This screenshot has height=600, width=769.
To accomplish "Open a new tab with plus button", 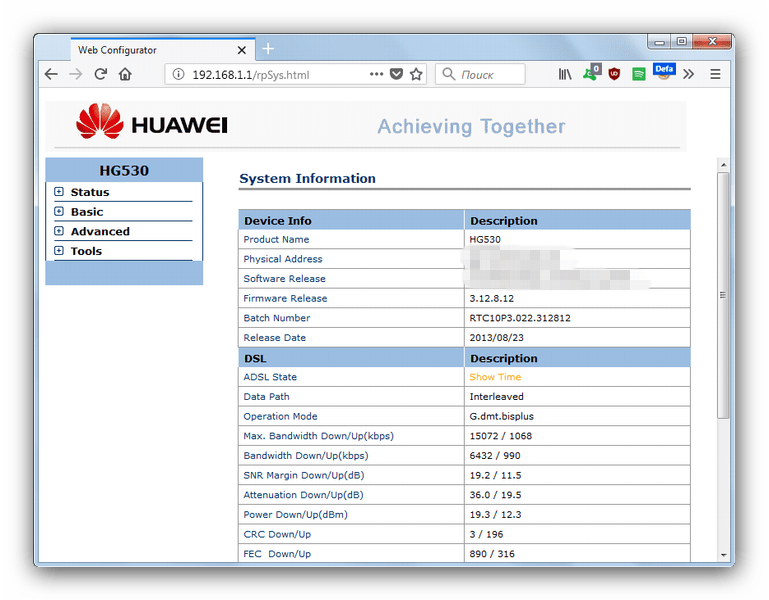I will (x=268, y=49).
